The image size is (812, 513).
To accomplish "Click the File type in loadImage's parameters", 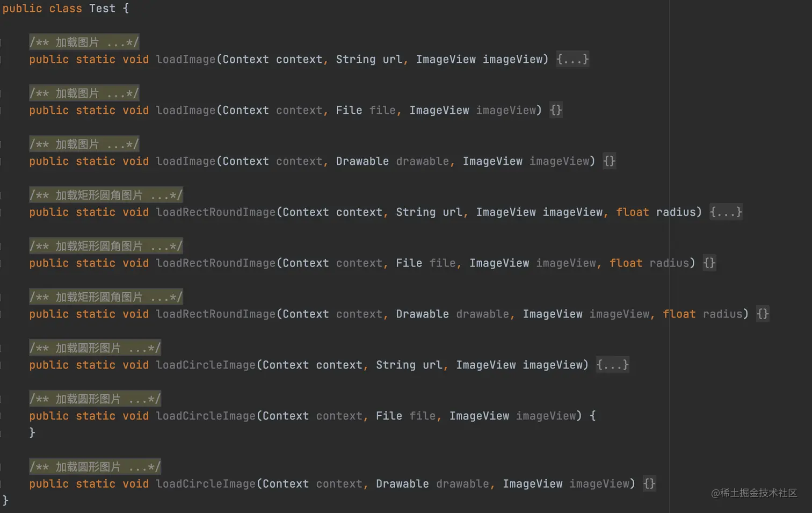I will tap(349, 110).
